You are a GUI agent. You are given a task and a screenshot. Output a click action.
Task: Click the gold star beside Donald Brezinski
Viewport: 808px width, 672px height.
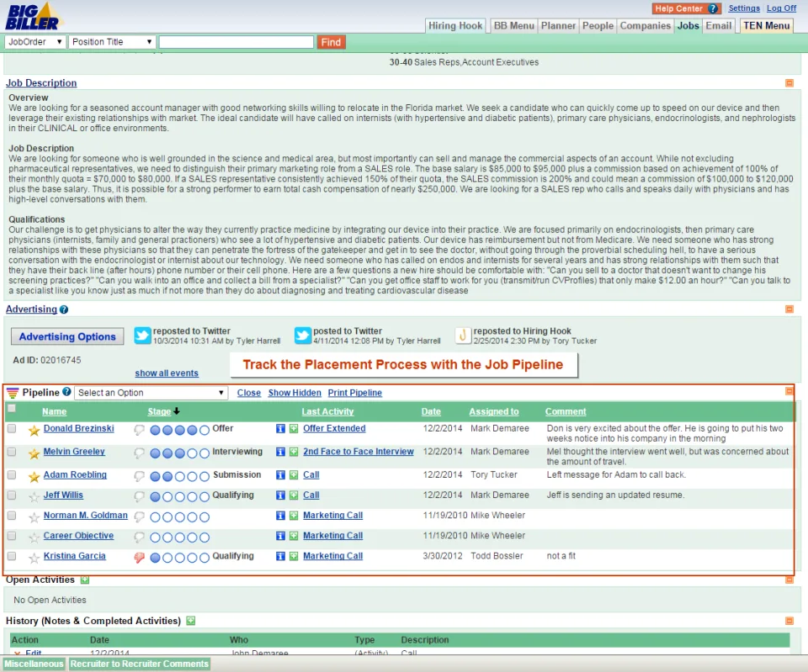(34, 431)
